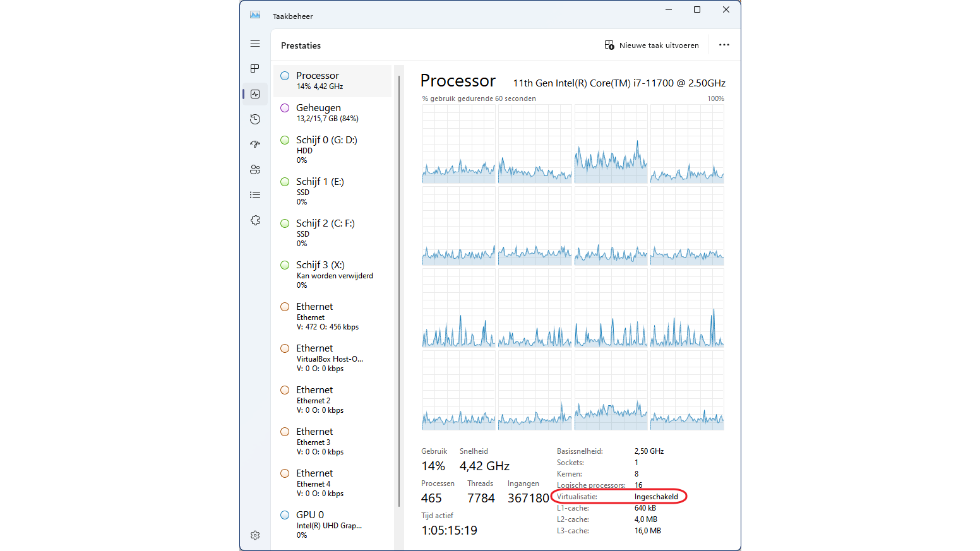Click the Performance page icon in sidebar

point(255,94)
